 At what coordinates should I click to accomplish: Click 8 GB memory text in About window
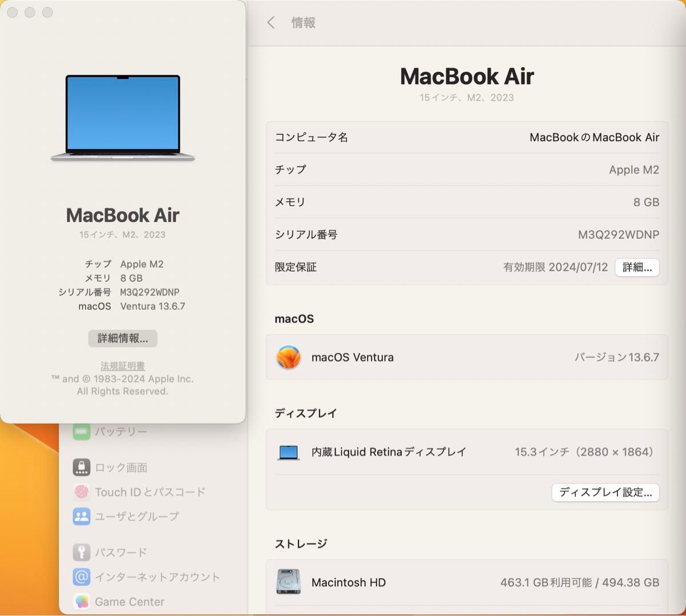click(131, 278)
